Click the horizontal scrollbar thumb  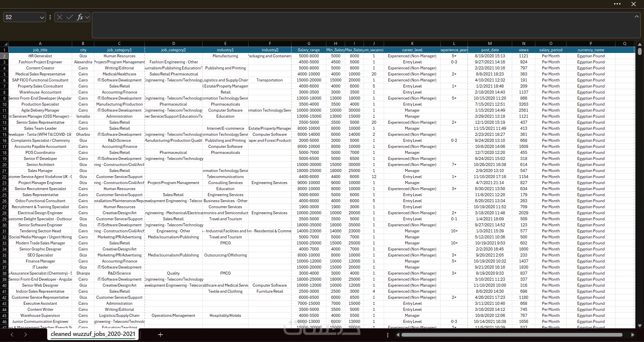tap(512, 335)
